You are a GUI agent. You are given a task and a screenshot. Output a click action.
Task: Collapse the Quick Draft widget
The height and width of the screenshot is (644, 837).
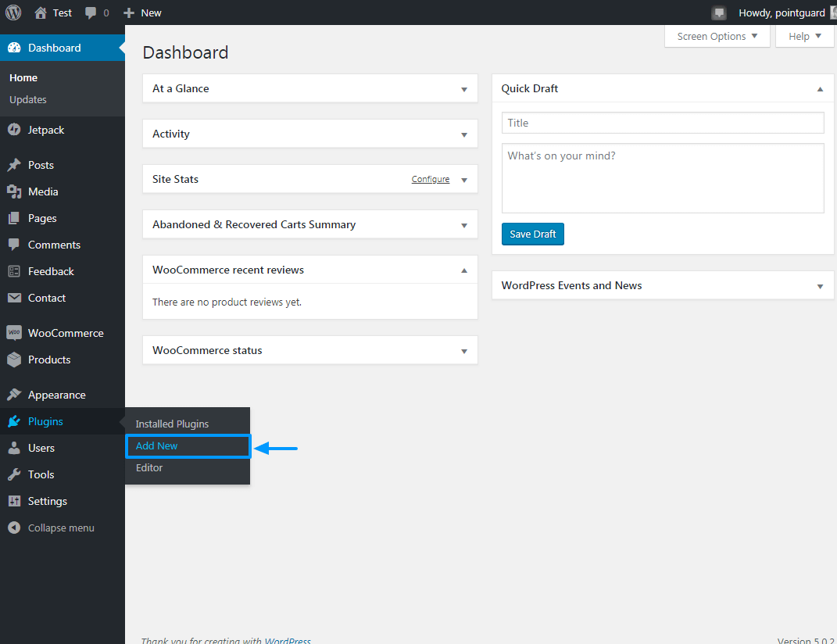[820, 89]
